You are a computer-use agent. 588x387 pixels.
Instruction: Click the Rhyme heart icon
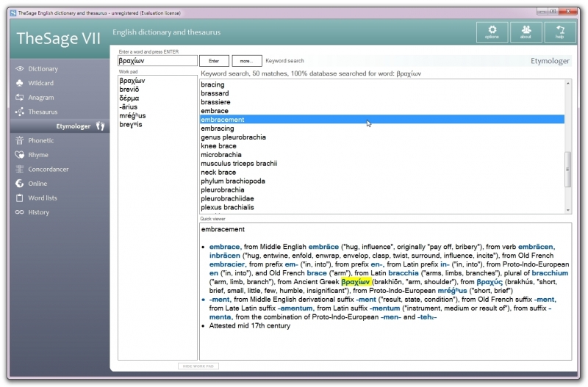(20, 155)
